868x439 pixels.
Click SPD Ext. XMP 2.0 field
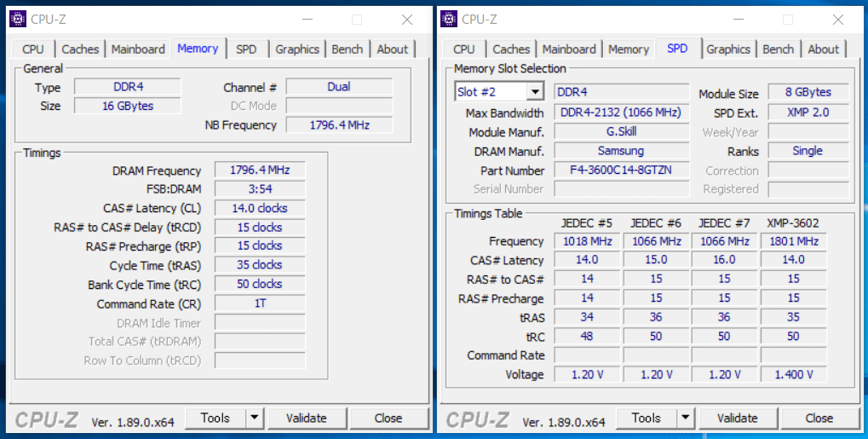click(808, 113)
